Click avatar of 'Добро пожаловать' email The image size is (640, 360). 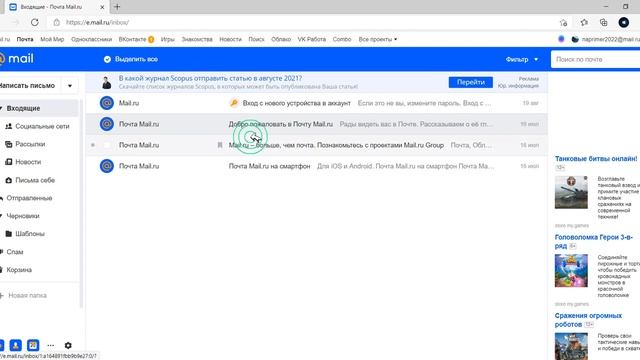(107, 124)
